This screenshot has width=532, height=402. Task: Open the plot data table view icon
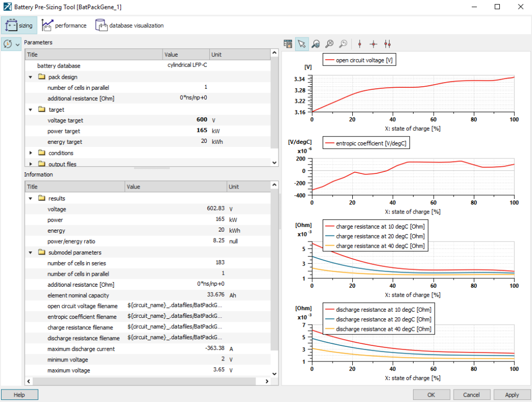point(288,44)
